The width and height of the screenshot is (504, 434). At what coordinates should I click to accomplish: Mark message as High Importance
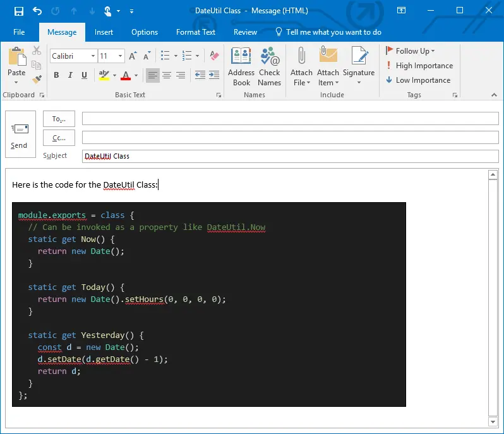pos(419,66)
